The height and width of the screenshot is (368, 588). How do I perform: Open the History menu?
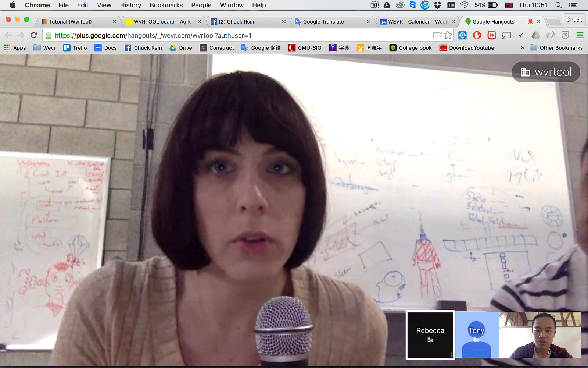click(x=130, y=5)
